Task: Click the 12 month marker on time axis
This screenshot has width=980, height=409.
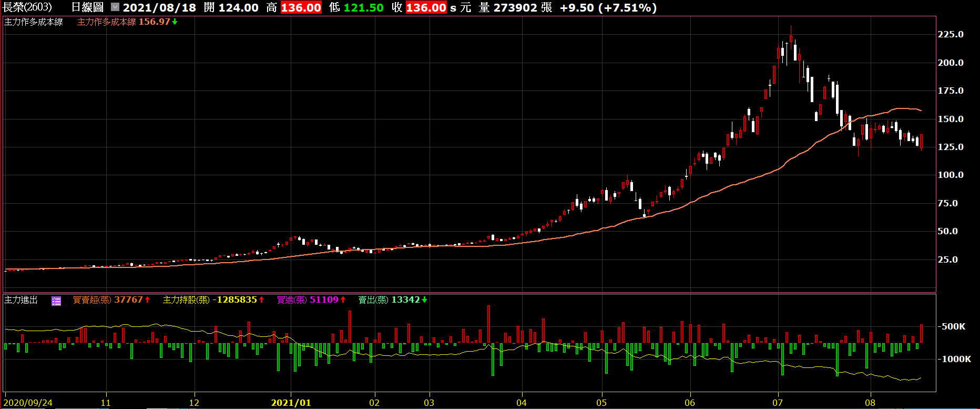Action: click(194, 403)
